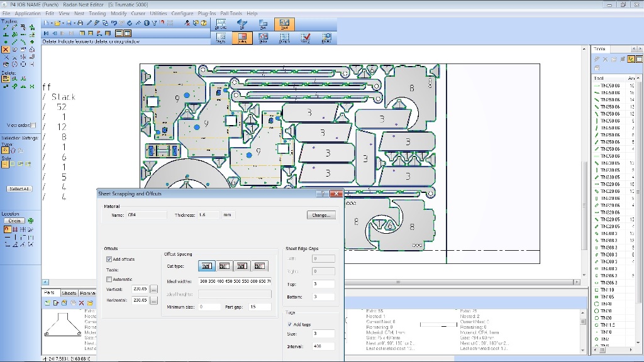Choose the last Cut type icon
Viewport: 644px width, 362px height.
pyautogui.click(x=260, y=266)
